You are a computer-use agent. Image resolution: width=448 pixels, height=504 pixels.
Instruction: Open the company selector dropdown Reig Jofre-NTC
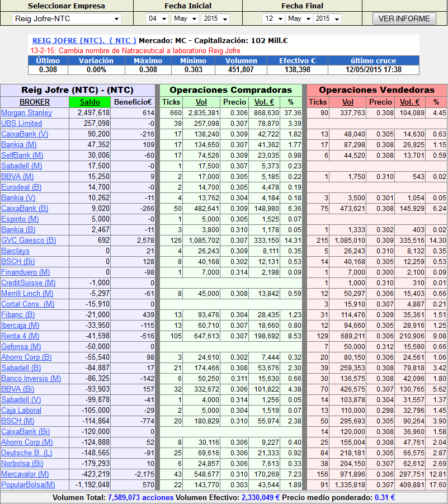pyautogui.click(x=67, y=18)
